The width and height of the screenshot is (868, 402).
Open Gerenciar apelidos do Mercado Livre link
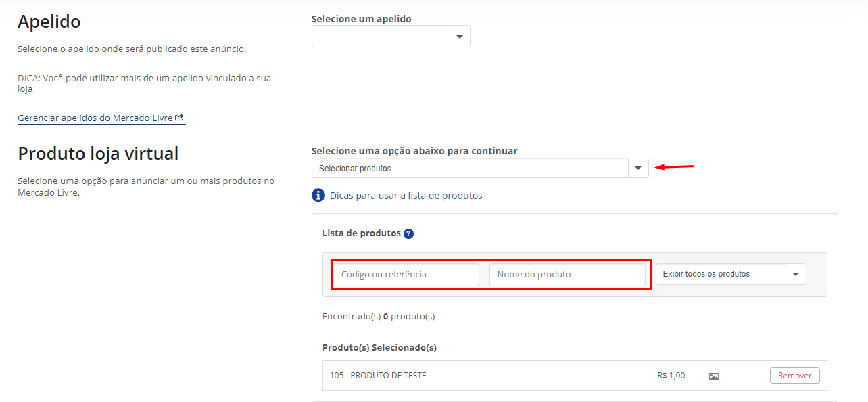[101, 118]
